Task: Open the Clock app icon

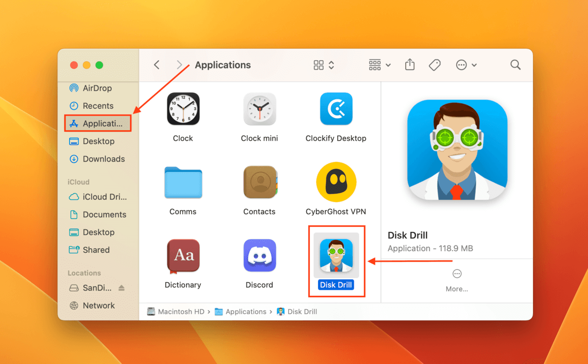Action: pos(183,109)
